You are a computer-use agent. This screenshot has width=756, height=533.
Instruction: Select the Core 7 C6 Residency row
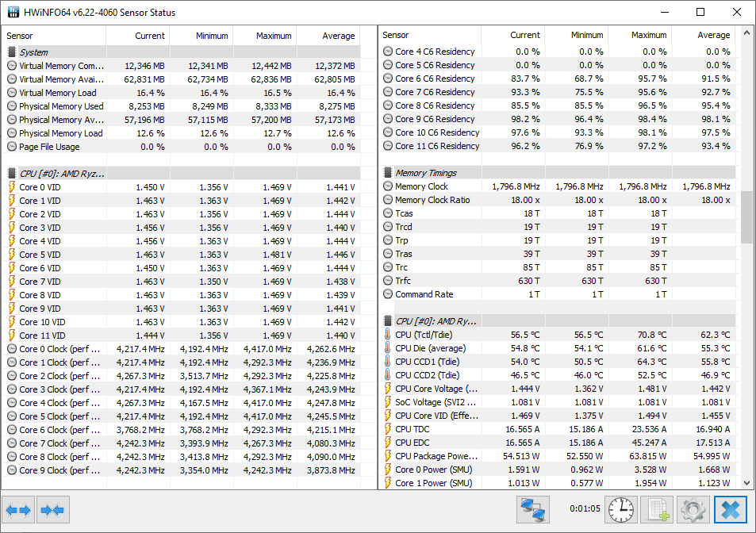tap(558, 91)
